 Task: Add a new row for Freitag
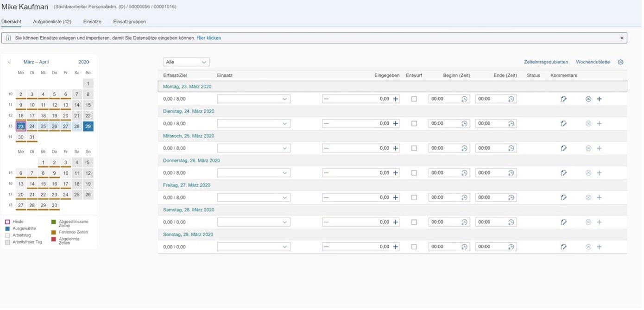[x=599, y=197]
